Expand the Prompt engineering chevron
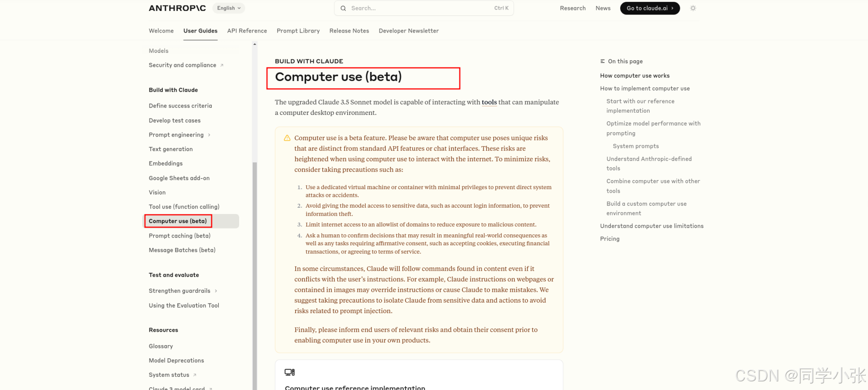 coord(209,135)
